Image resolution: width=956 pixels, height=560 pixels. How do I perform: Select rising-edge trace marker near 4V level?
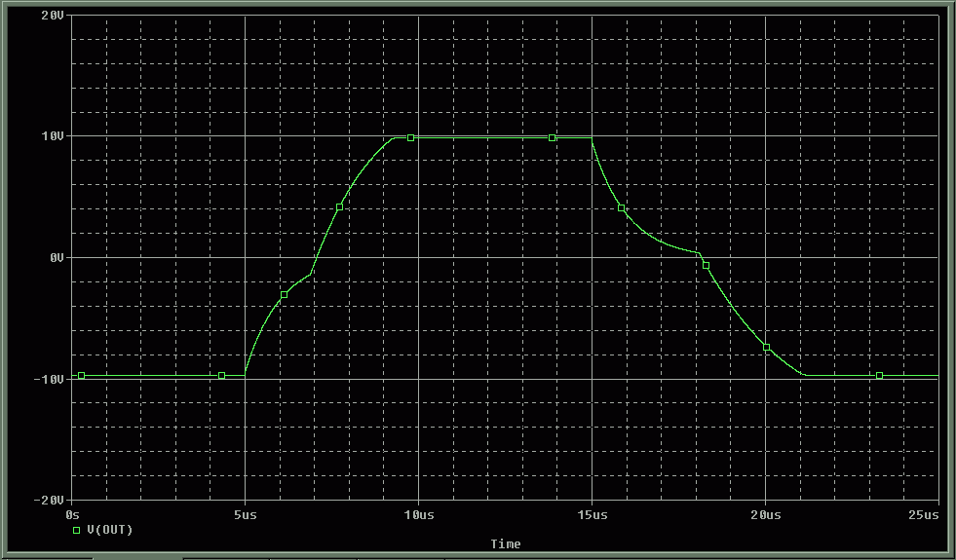click(x=339, y=206)
